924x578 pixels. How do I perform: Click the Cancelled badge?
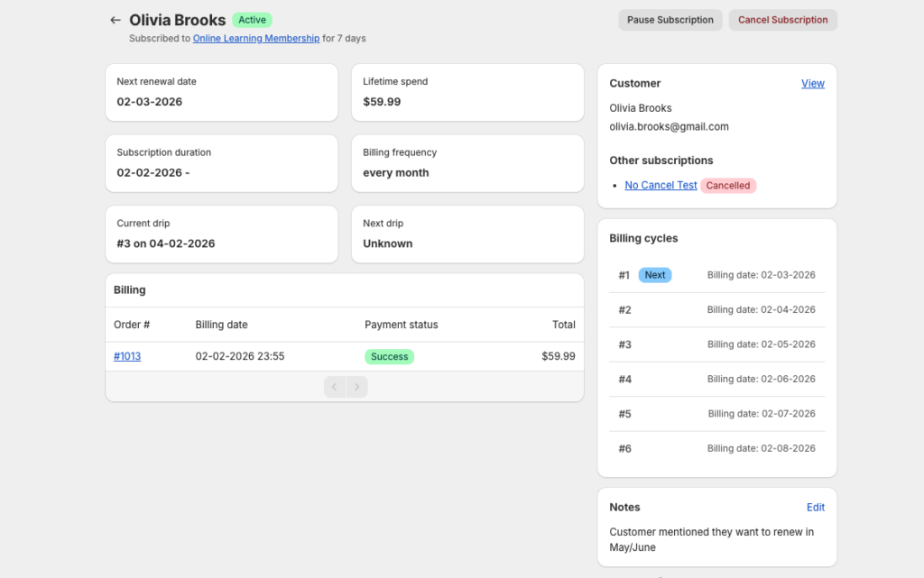tap(727, 185)
